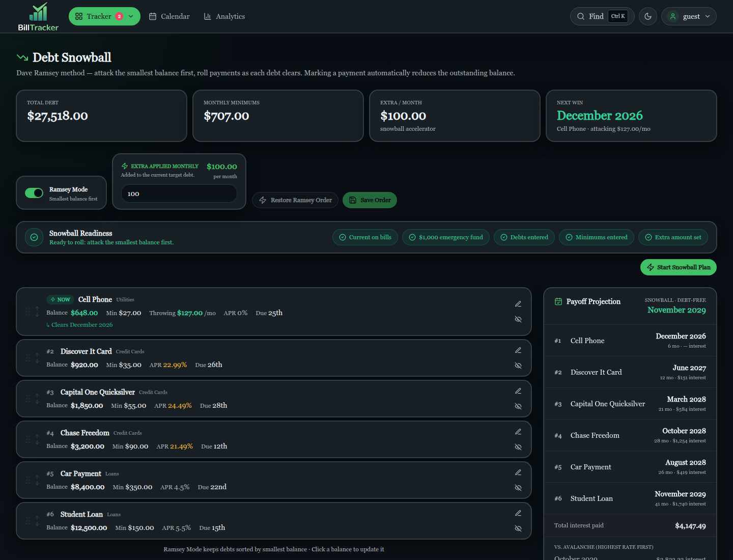Toggle Ramsey Mode switch off
Image resolution: width=733 pixels, height=560 pixels.
tap(34, 193)
